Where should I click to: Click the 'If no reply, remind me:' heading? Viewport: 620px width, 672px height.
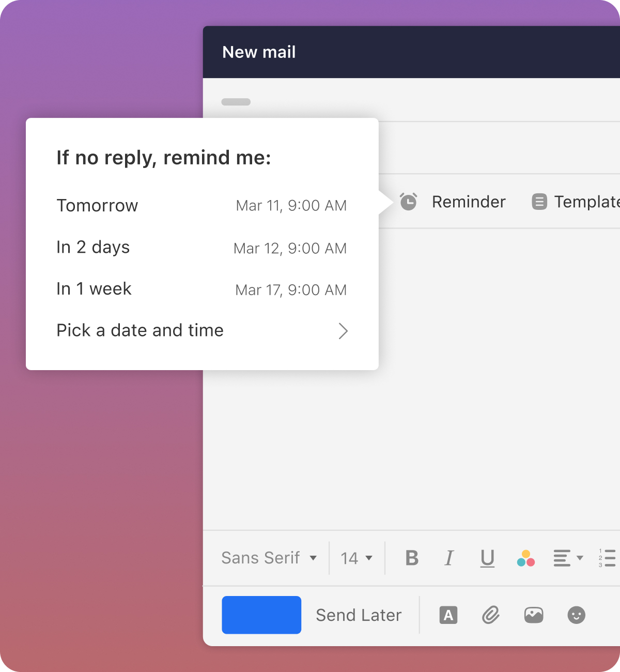[164, 158]
